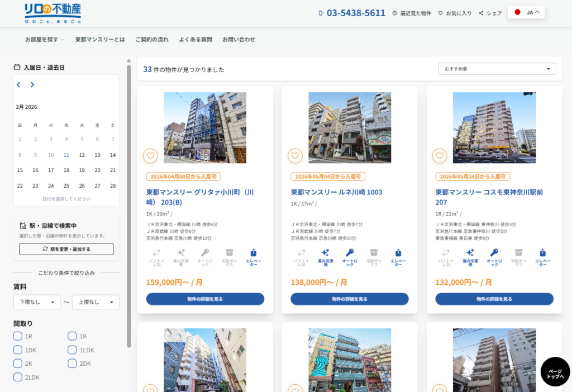
Task: View details of コスモ東神奈川駅前 property
Action: coord(494,299)
